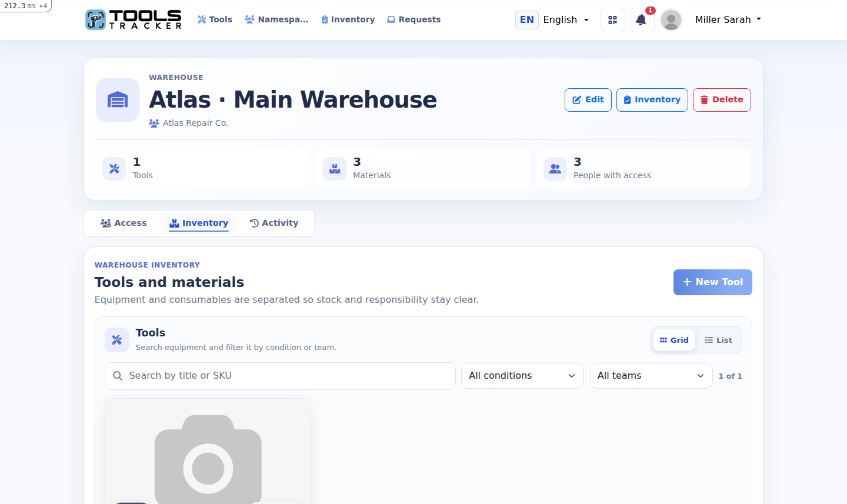Focus the Search by title or SKU field
The height and width of the screenshot is (504, 847).
(280, 376)
